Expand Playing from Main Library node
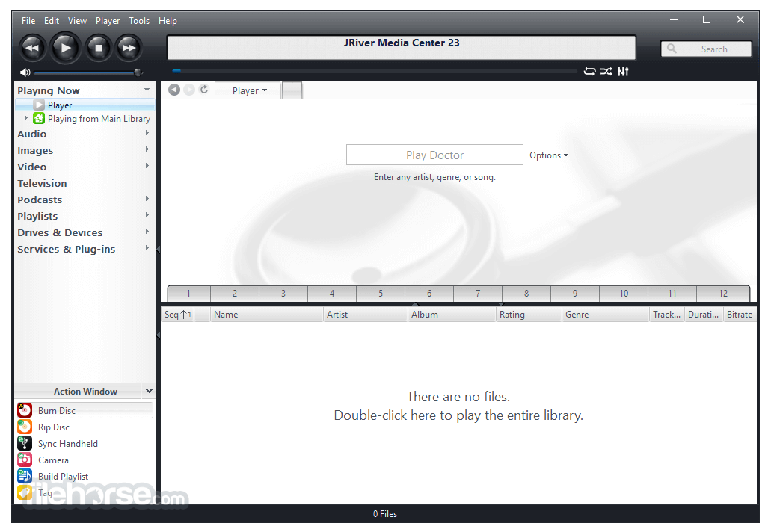Screen dimensions: 771x532 click(x=26, y=118)
